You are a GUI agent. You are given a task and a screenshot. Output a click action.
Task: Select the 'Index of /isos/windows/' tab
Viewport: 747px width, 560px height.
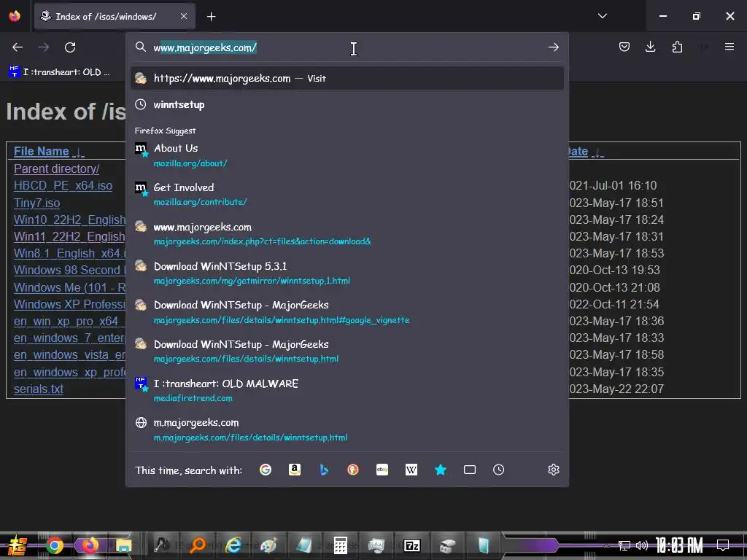[115, 16]
